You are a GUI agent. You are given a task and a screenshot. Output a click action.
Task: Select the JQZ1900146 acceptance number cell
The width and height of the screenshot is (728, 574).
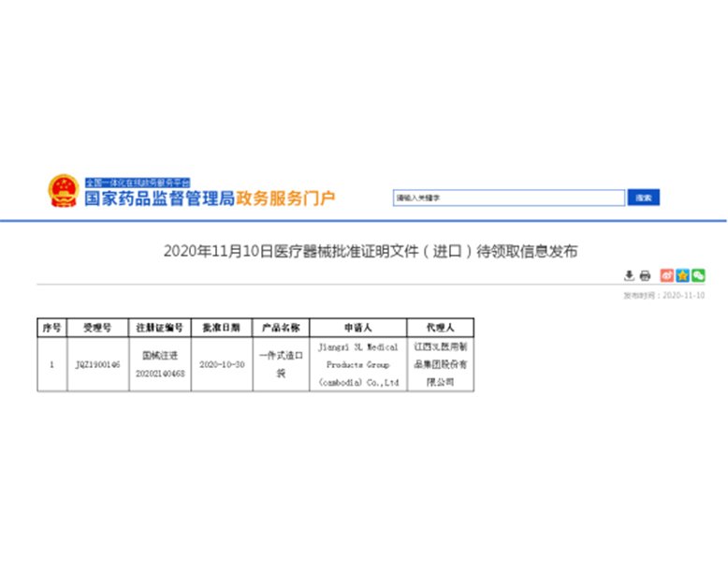coord(97,364)
